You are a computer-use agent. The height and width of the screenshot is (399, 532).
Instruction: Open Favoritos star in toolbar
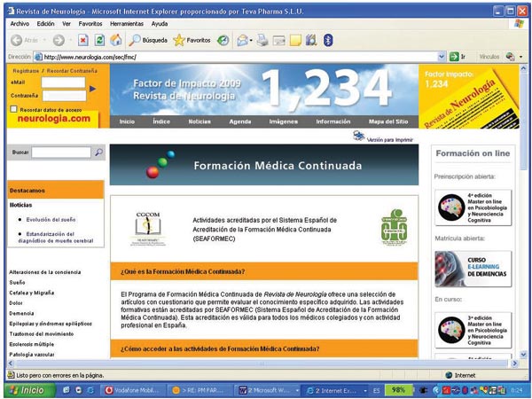click(179, 41)
